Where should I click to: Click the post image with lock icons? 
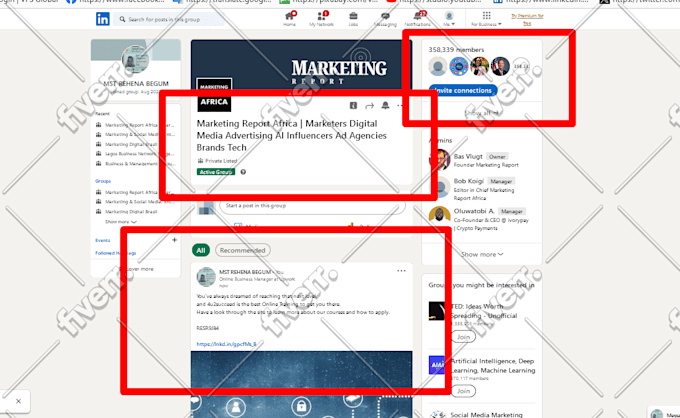click(301, 385)
